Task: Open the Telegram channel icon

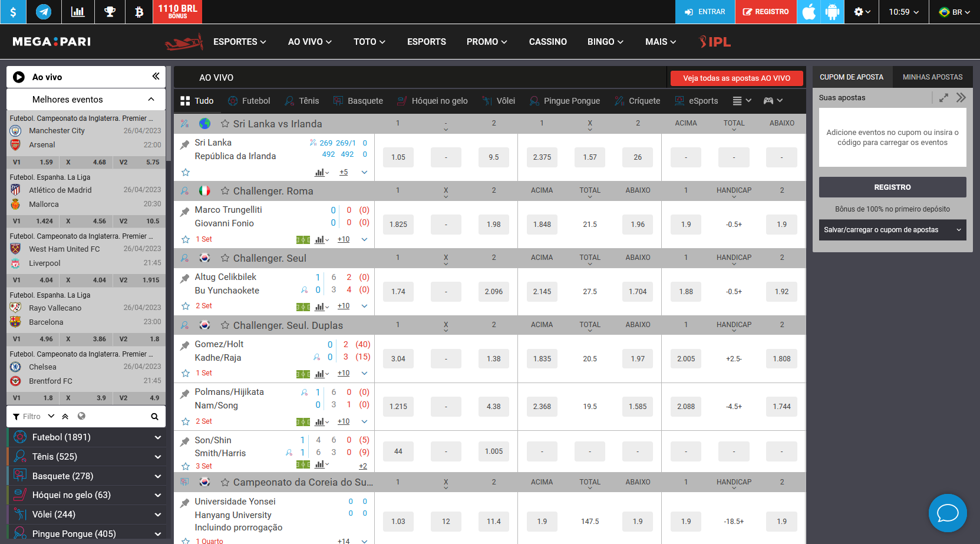Action: [x=44, y=12]
